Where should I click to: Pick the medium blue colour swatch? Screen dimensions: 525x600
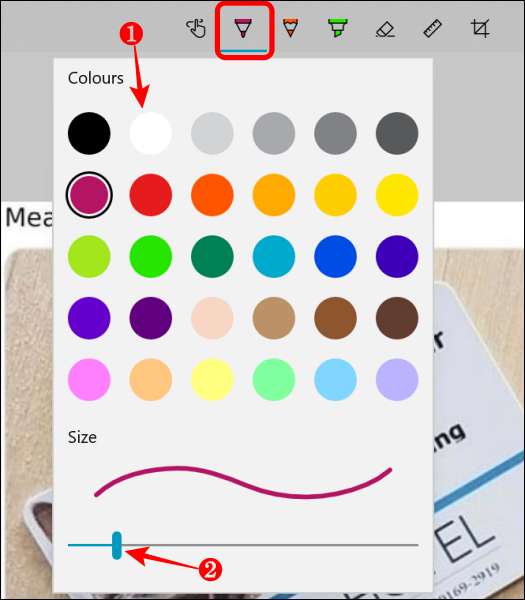point(335,256)
